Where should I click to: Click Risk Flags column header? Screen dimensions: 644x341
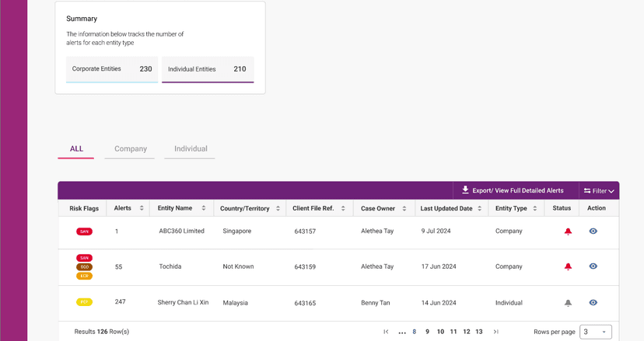click(x=84, y=208)
